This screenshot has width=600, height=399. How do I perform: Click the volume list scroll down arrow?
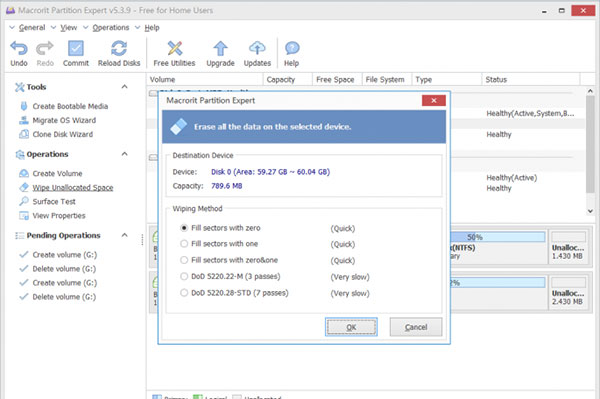pyautogui.click(x=590, y=211)
